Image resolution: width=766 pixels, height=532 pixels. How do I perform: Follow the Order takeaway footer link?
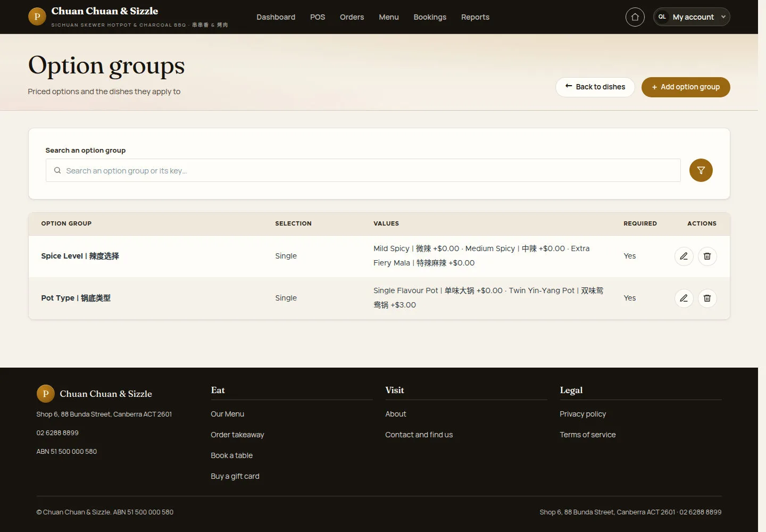tap(237, 435)
